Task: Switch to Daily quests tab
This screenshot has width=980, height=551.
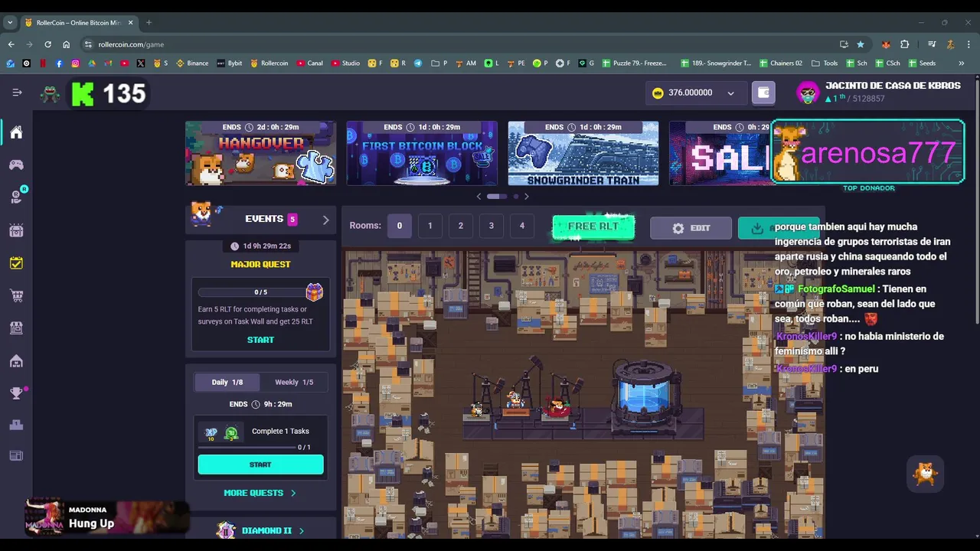Action: point(227,382)
